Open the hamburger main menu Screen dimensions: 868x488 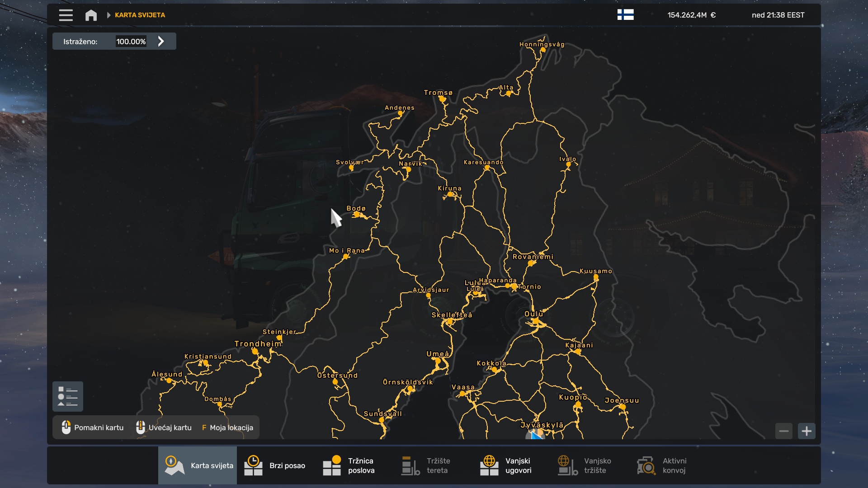click(66, 15)
